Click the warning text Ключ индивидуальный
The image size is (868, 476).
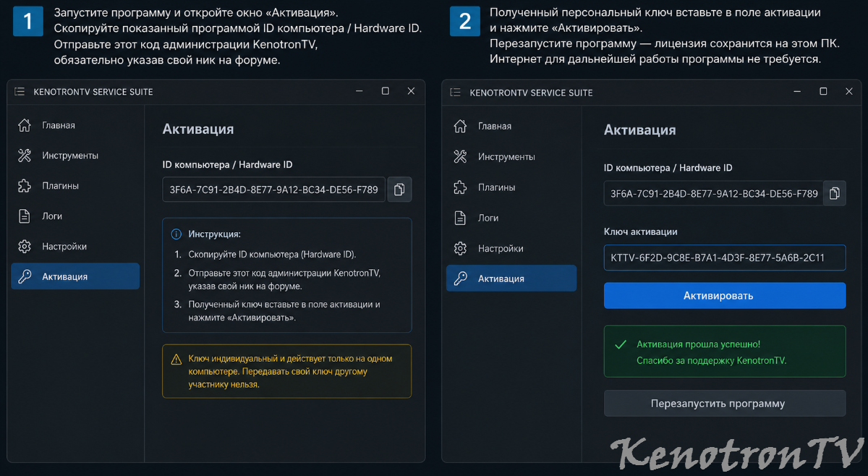pyautogui.click(x=290, y=372)
